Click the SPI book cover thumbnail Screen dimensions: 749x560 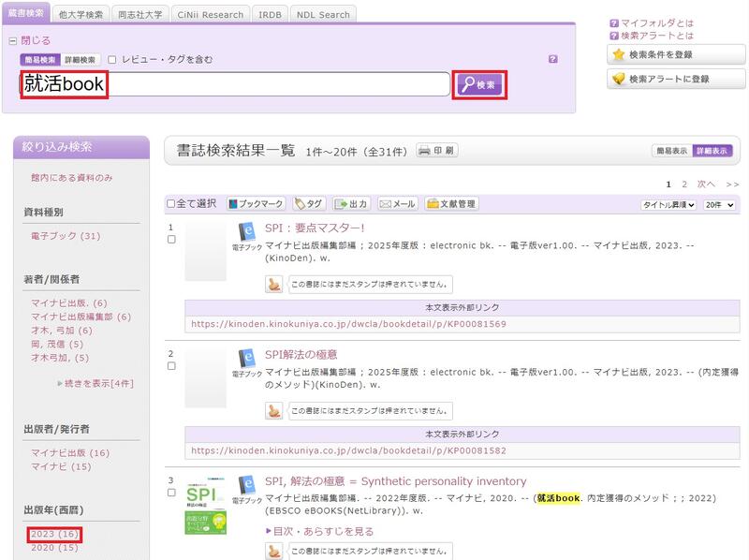(x=206, y=506)
